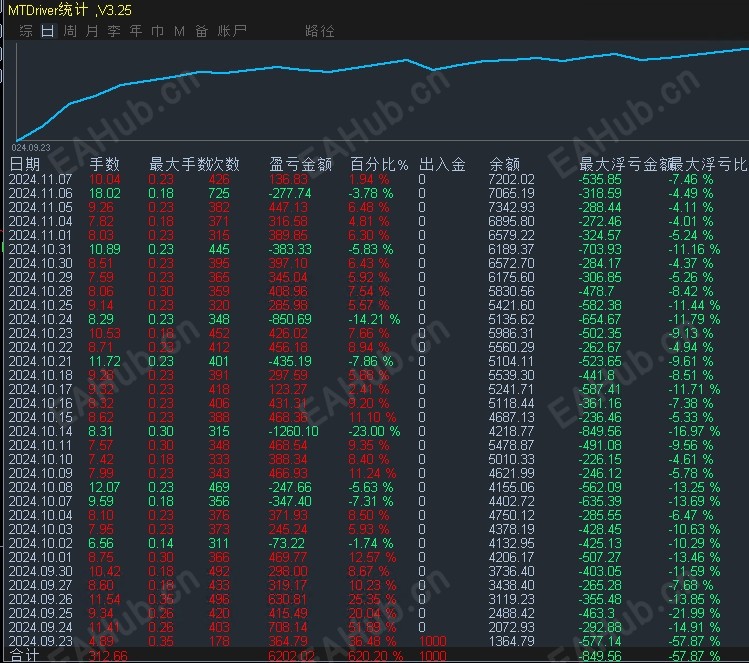Click the 1364.79 balance value
Screen dimensions: 749x663
(511, 641)
